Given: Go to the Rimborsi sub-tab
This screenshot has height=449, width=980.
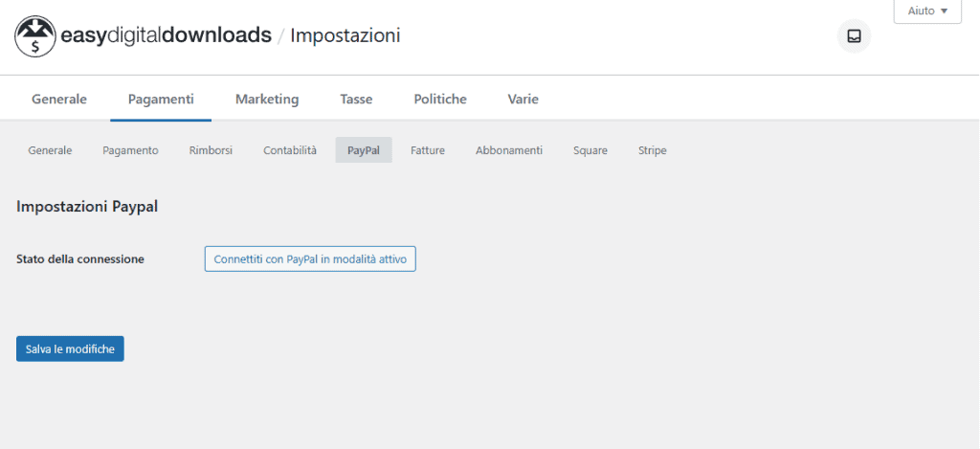Looking at the screenshot, I should [x=211, y=150].
